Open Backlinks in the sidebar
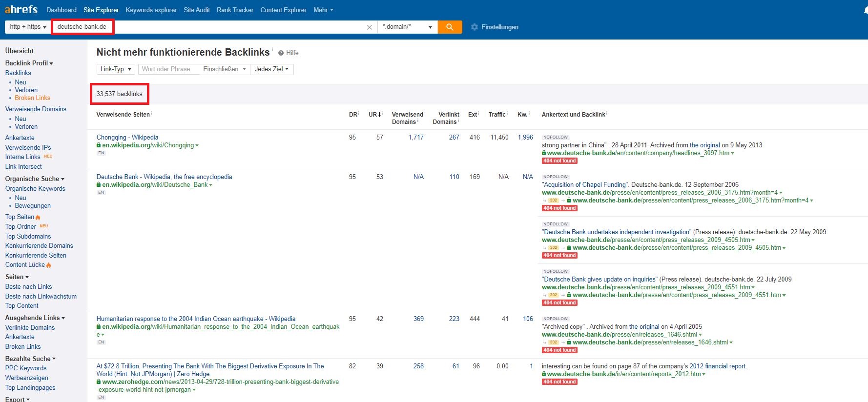The height and width of the screenshot is (402, 868). coord(18,73)
